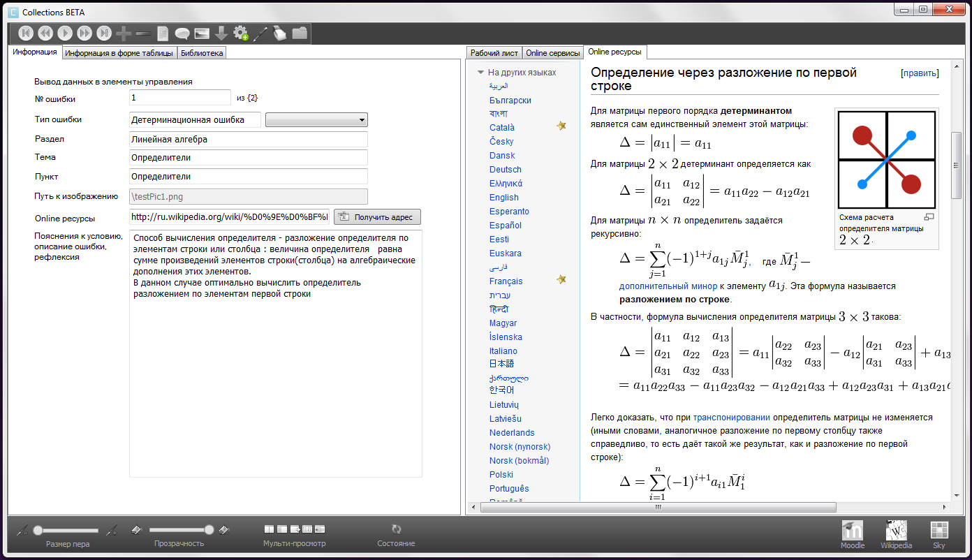
Task: Select the pen tool in toolbar
Action: pos(260,33)
